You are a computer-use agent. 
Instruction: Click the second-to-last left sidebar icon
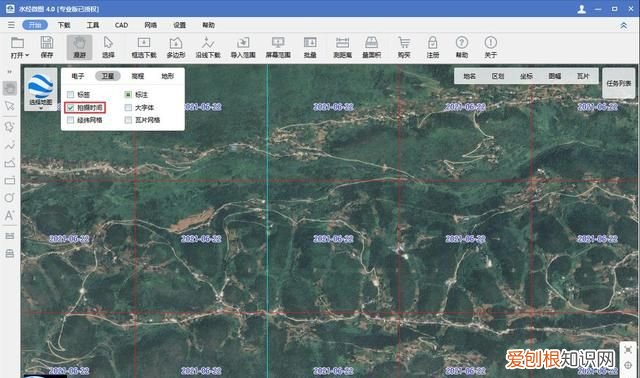[10, 236]
